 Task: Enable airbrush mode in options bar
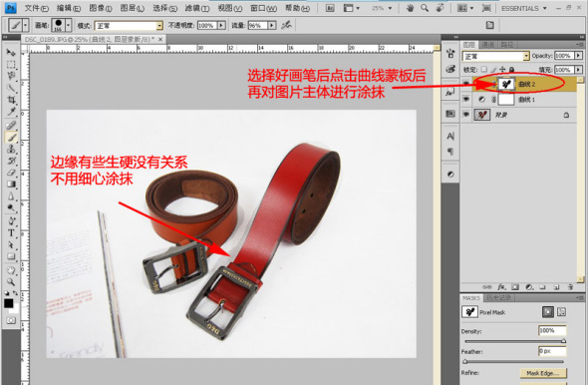pos(286,25)
